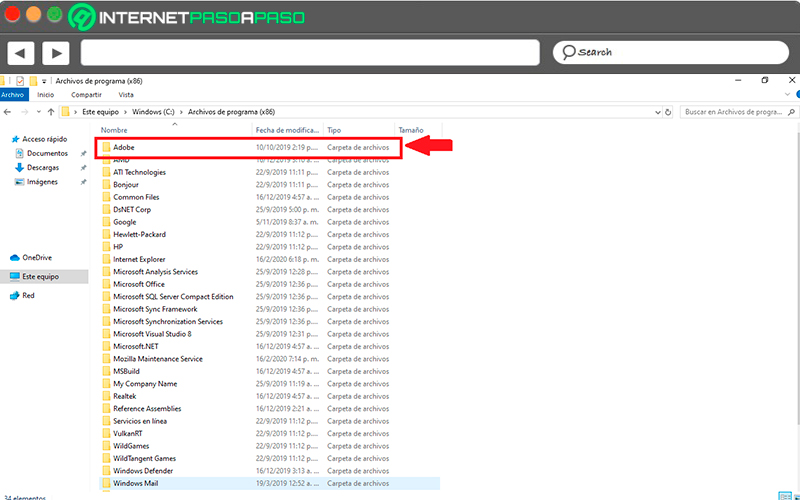
Task: Open the quick access toolbar customize dropdown
Action: tap(44, 82)
